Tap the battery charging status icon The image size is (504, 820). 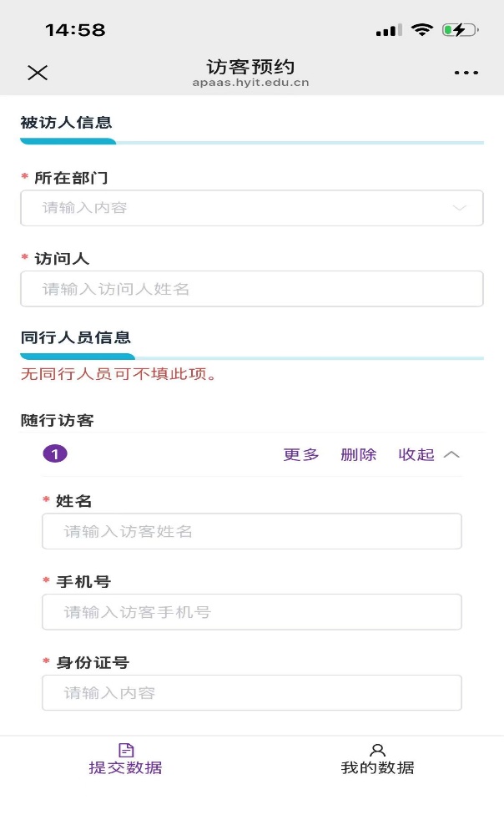pos(459,30)
